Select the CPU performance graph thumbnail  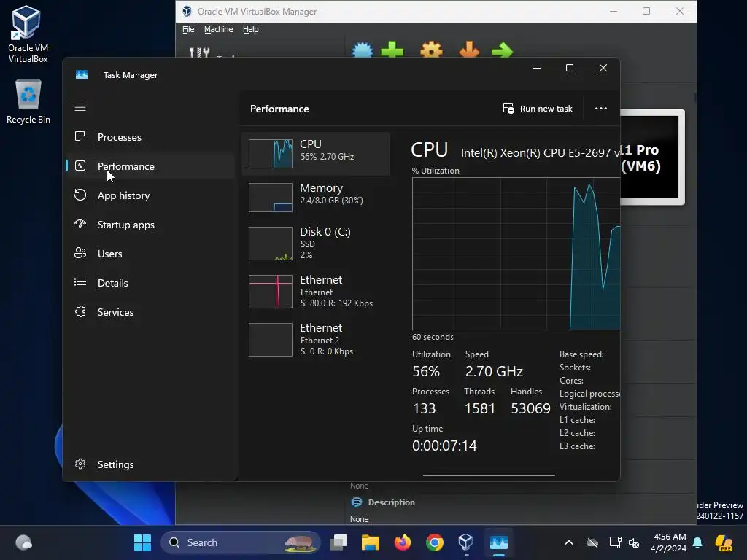click(x=270, y=153)
